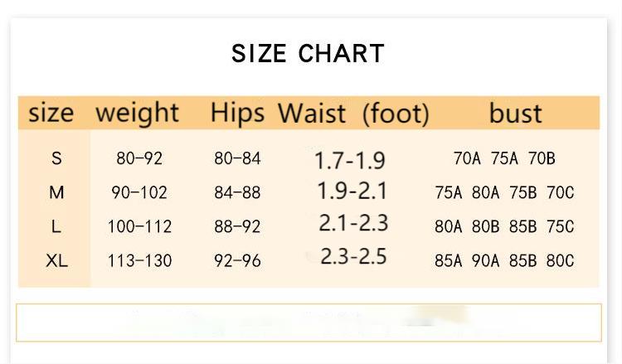Click the "size" column header
622x364 pixels.
[x=51, y=113]
